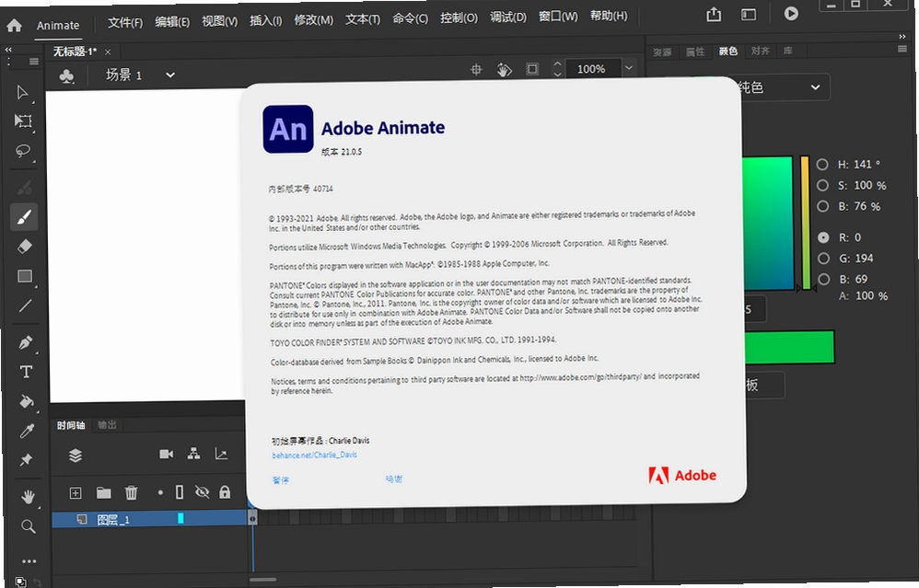The width and height of the screenshot is (919, 588).
Task: Open the 文件(F) menu
Action: [125, 23]
